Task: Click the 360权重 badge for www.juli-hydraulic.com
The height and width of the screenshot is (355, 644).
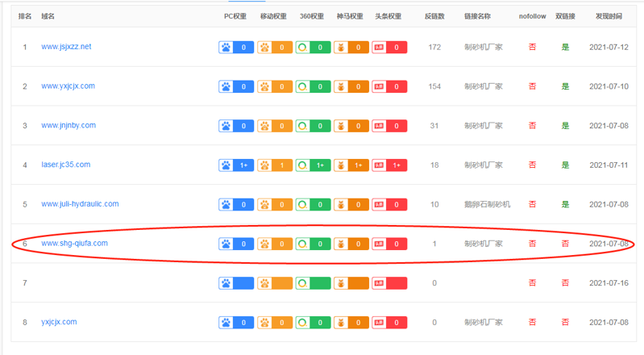Action: (x=313, y=204)
